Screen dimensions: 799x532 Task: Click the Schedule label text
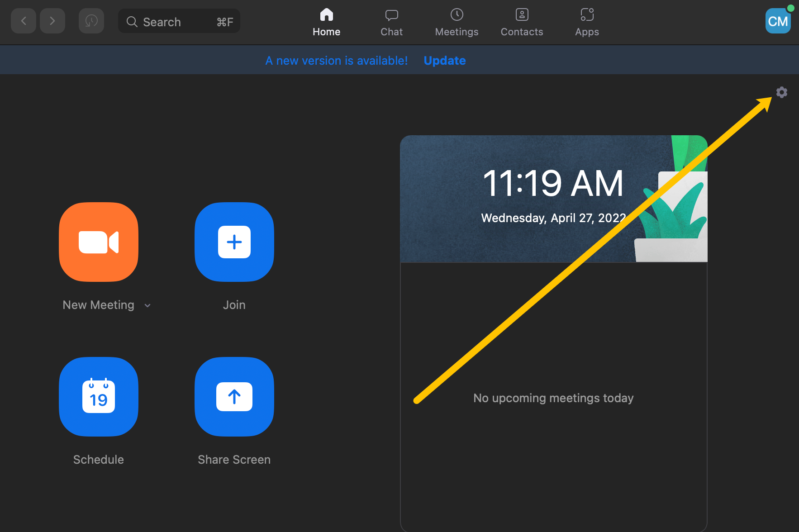(99, 460)
